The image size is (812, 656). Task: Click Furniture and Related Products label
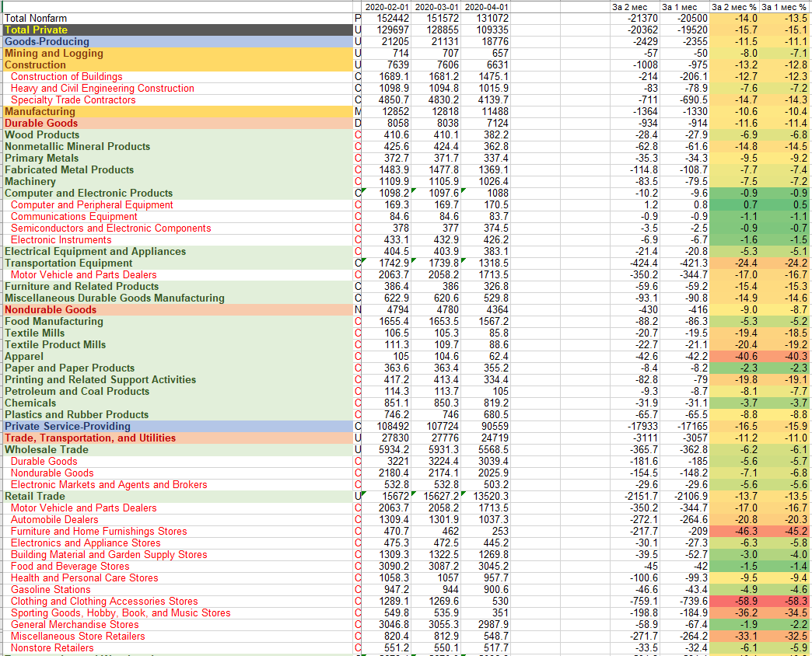tap(82, 286)
